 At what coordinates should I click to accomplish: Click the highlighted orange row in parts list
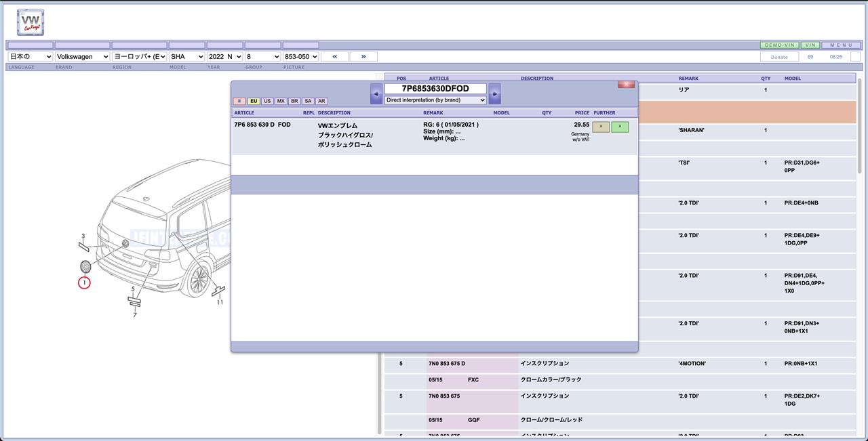click(x=747, y=112)
